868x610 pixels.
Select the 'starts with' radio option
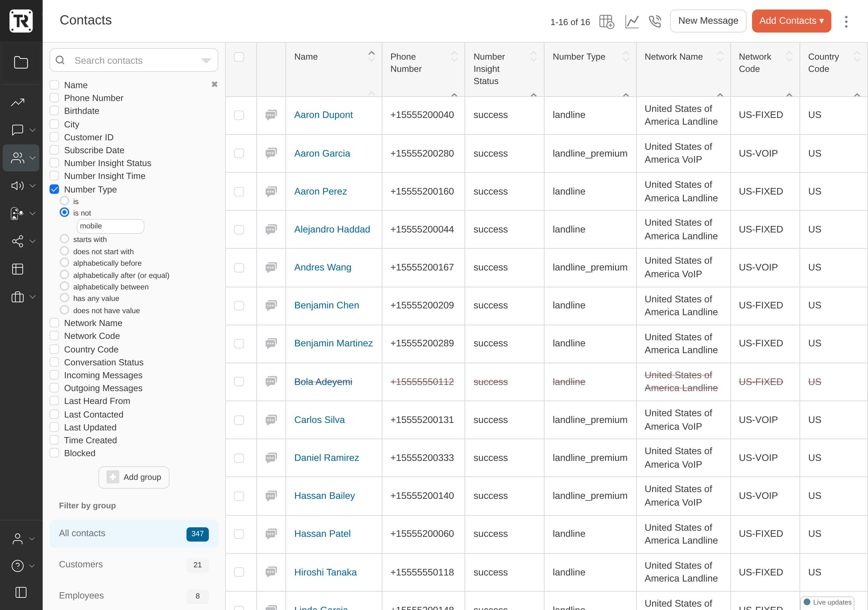(x=65, y=239)
